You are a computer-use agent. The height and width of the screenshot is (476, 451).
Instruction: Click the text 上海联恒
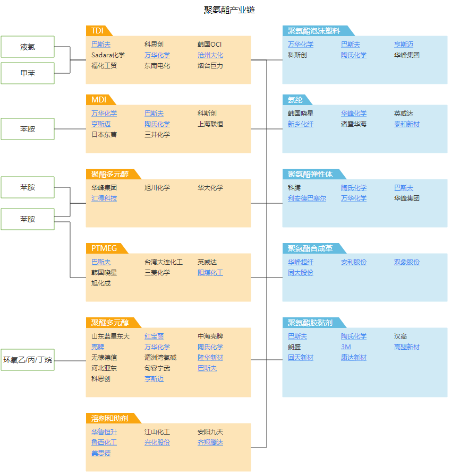pos(210,124)
